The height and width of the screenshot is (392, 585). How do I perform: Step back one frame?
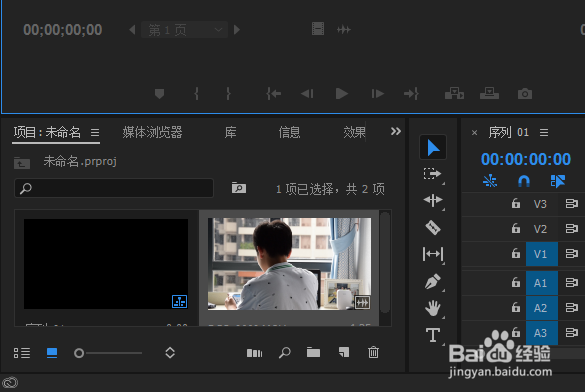tap(307, 93)
